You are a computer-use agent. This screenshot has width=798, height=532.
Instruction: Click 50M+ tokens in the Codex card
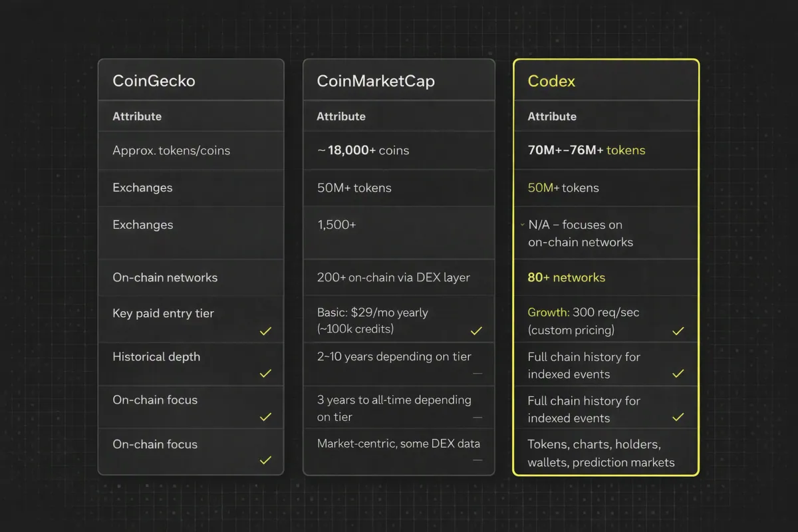(563, 188)
